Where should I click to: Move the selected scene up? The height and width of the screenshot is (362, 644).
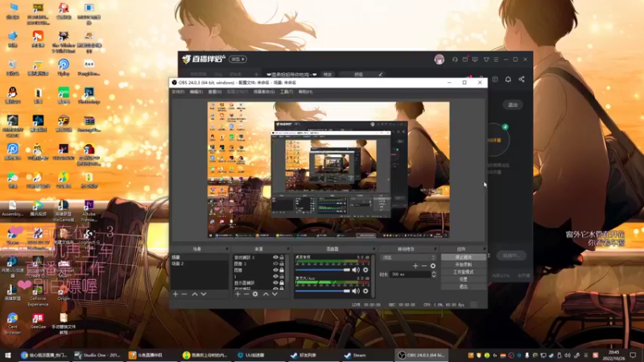(195, 294)
